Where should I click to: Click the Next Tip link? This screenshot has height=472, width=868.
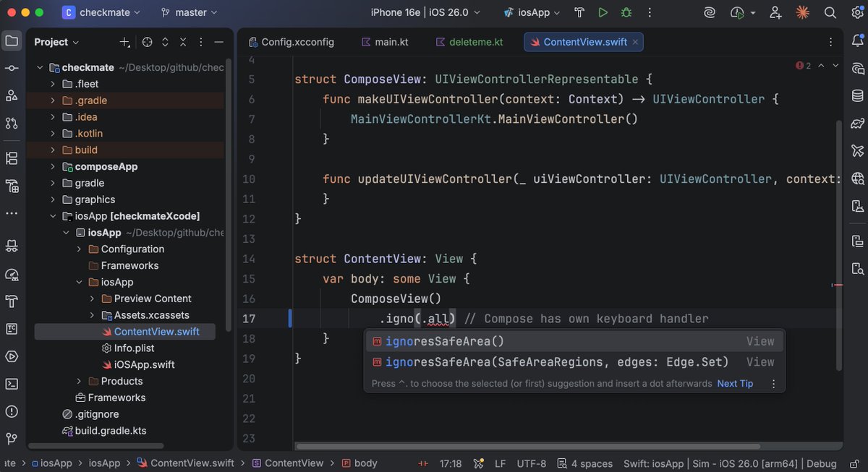735,384
